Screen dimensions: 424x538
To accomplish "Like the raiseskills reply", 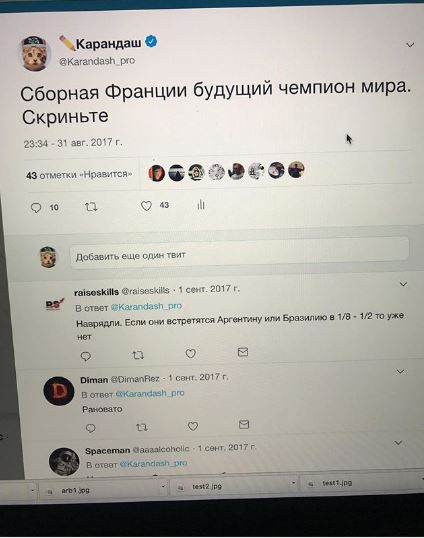I will click(x=191, y=353).
